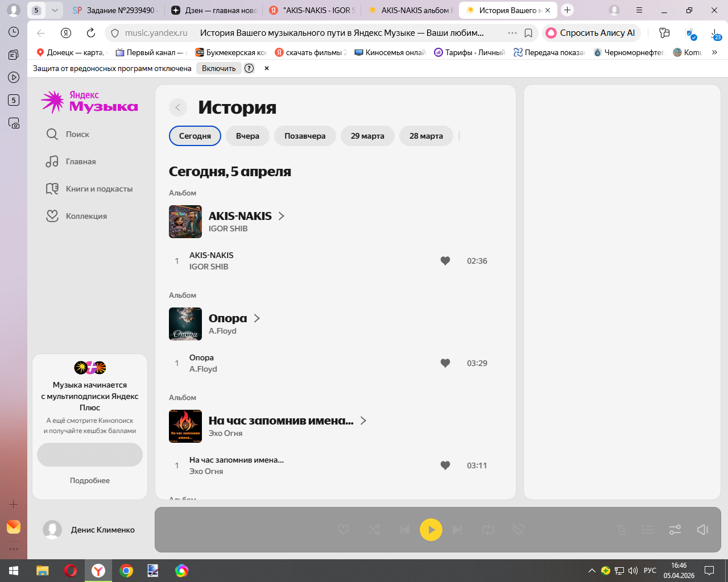Skip to the next track
This screenshot has width=728, height=582.
pos(457,530)
